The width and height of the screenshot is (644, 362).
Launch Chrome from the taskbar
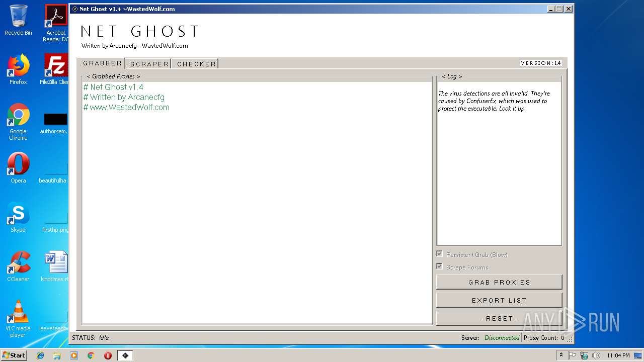coord(91,355)
